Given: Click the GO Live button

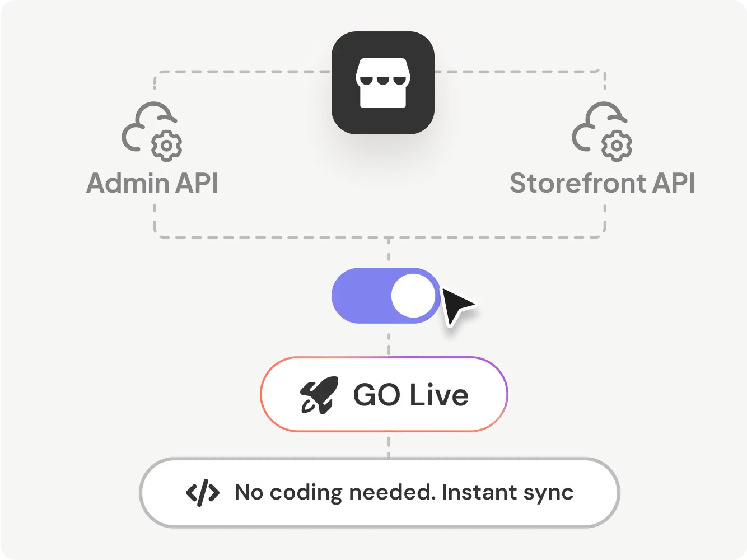Looking at the screenshot, I should click(384, 394).
